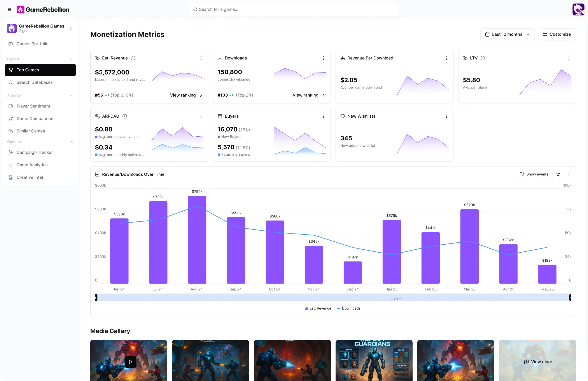The width and height of the screenshot is (588, 381).
Task: Toggle Est. Revenue series in chart legend
Action: point(318,308)
